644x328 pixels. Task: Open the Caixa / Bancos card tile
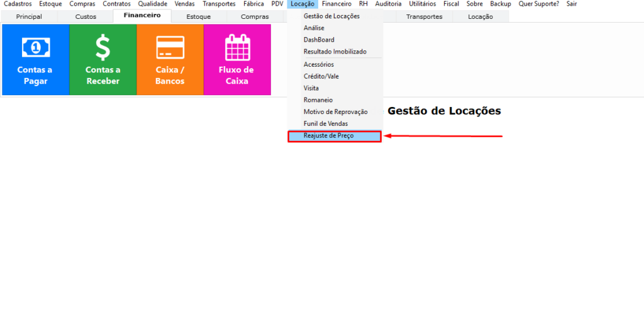tap(170, 60)
